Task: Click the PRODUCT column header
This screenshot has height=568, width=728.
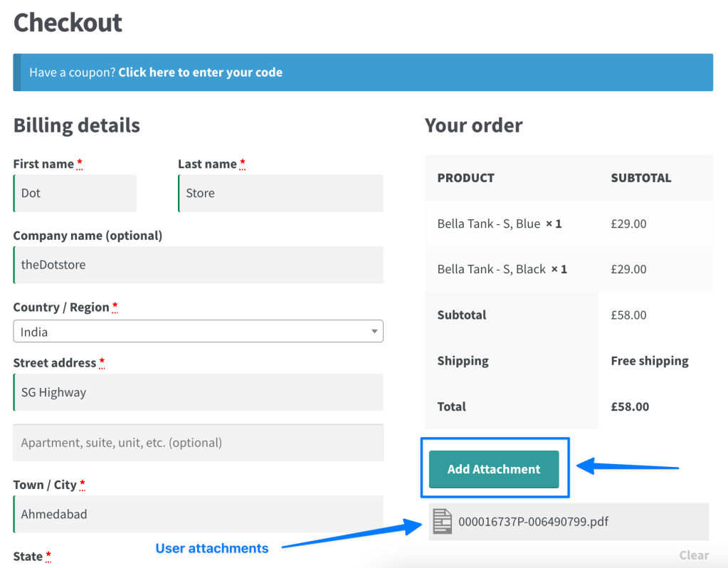Action: (465, 178)
